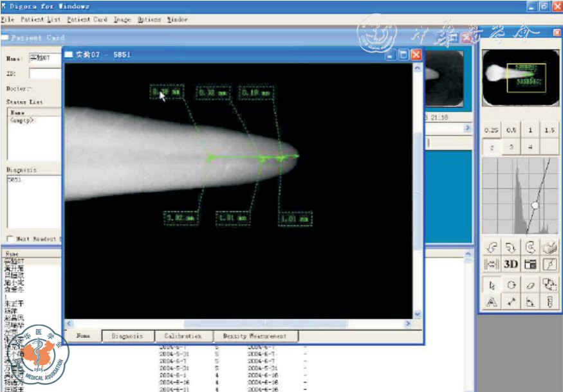Select the text annotation A tool
563x392 pixels.
(x=492, y=303)
